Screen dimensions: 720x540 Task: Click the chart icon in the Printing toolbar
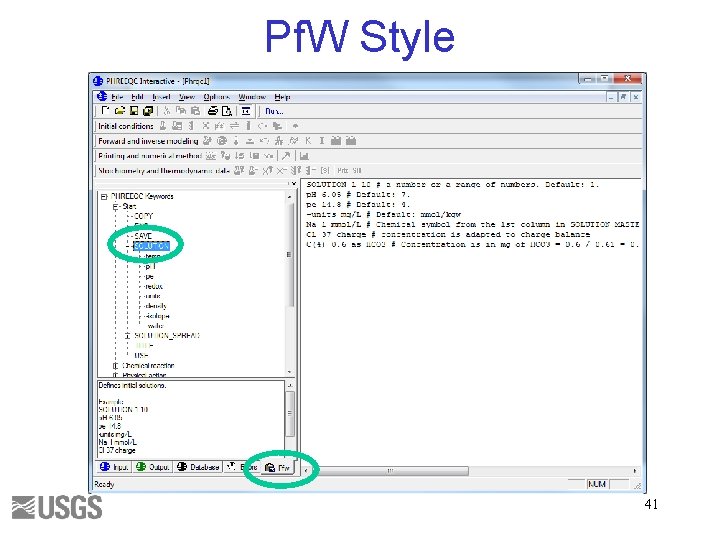pyautogui.click(x=304, y=156)
